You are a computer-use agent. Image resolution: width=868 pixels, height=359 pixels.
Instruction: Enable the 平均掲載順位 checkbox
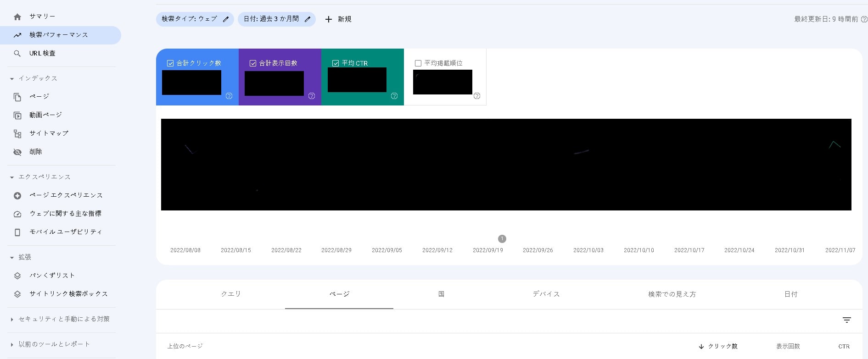click(x=418, y=63)
